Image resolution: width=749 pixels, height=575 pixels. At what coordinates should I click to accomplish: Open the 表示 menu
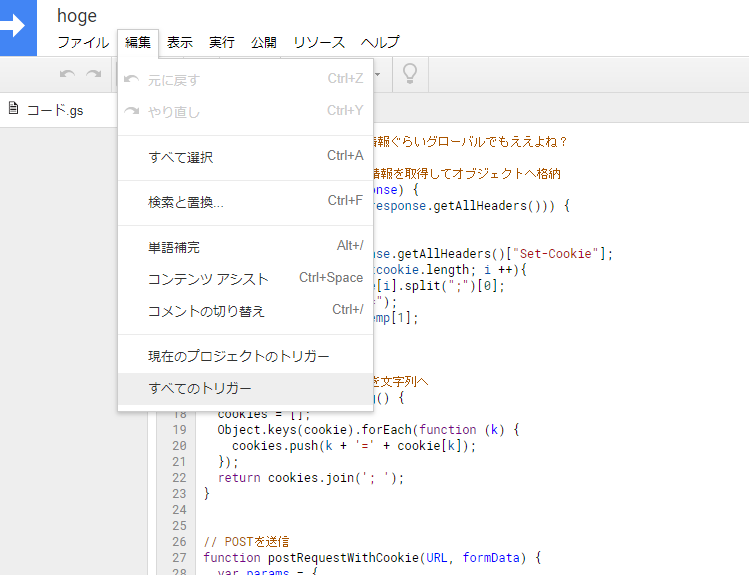pos(180,42)
